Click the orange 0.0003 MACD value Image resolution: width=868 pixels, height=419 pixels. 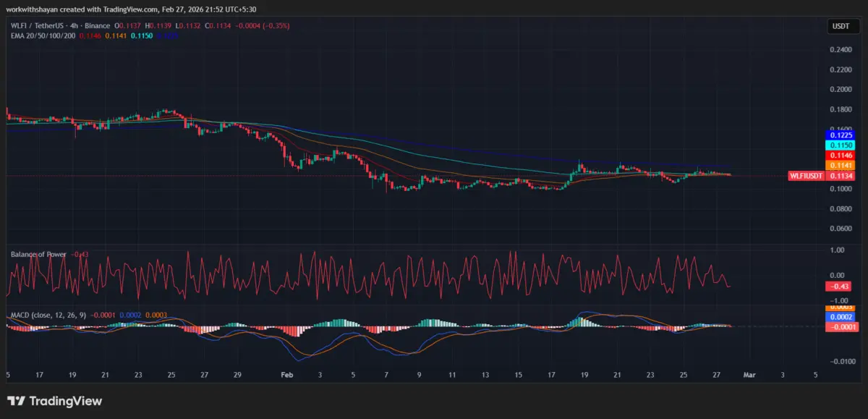(156, 316)
